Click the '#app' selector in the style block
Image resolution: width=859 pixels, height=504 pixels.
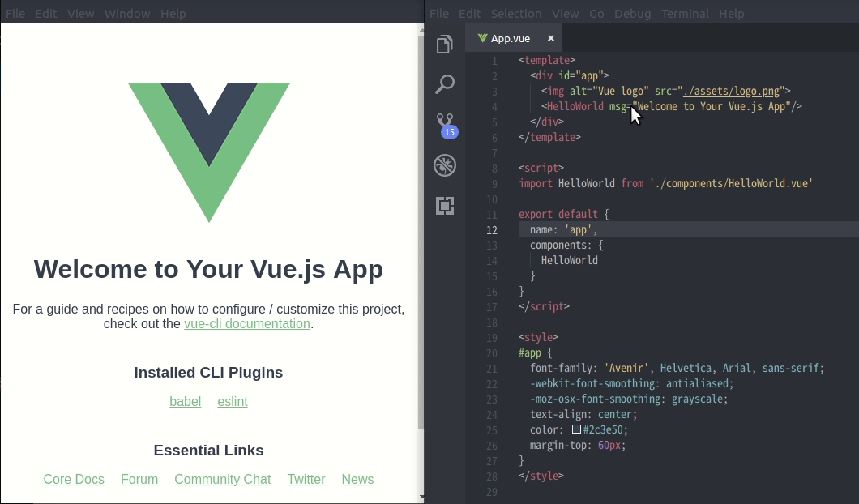click(x=530, y=352)
